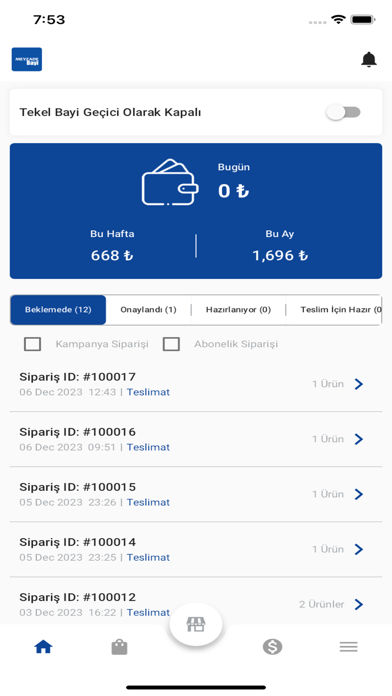Toggle Tekel Bayi Geçici Olarak Kapalı switch

tap(344, 112)
